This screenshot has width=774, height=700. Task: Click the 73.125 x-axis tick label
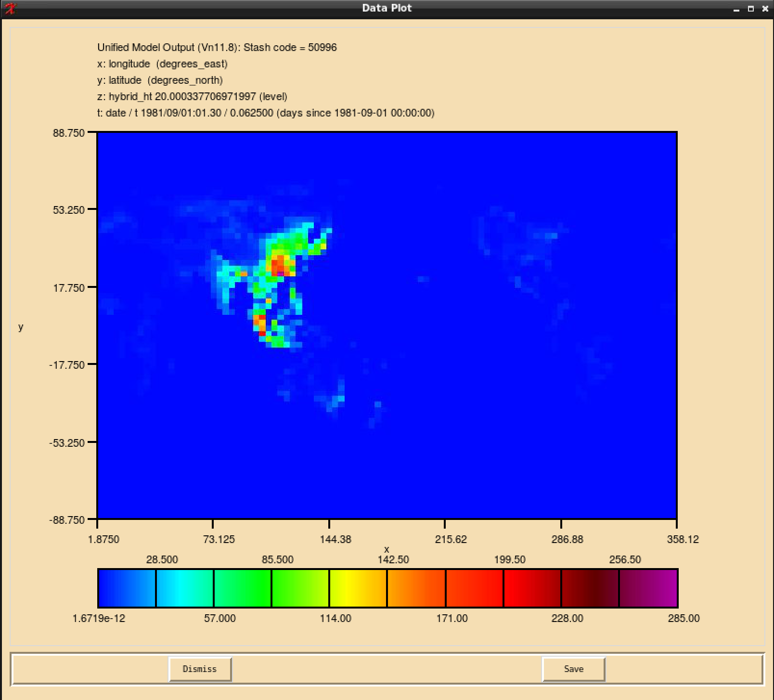(219, 539)
